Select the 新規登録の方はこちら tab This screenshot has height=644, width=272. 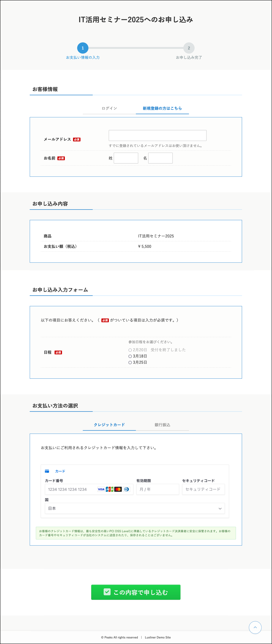coord(162,108)
